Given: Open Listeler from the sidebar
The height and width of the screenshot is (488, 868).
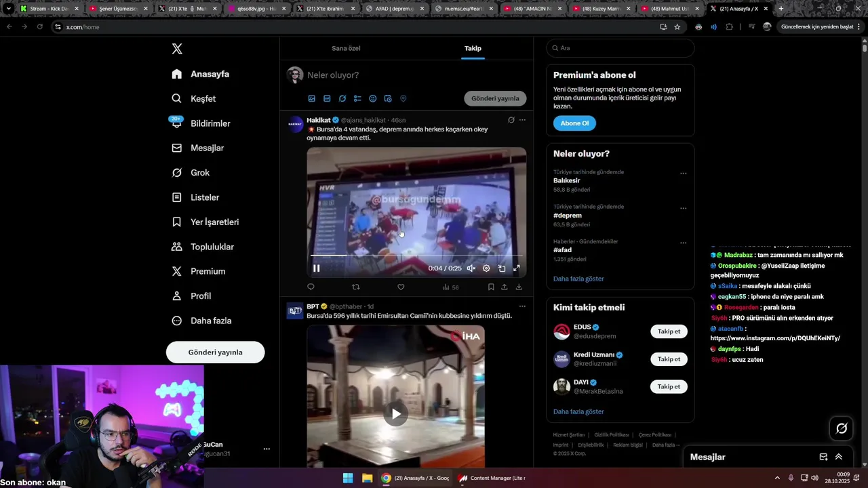Looking at the screenshot, I should [195, 197].
